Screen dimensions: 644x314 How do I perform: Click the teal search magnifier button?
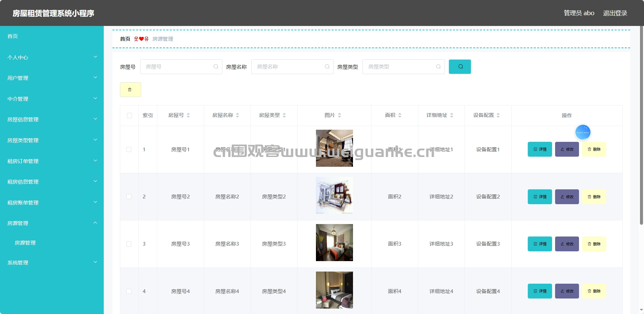pyautogui.click(x=460, y=66)
